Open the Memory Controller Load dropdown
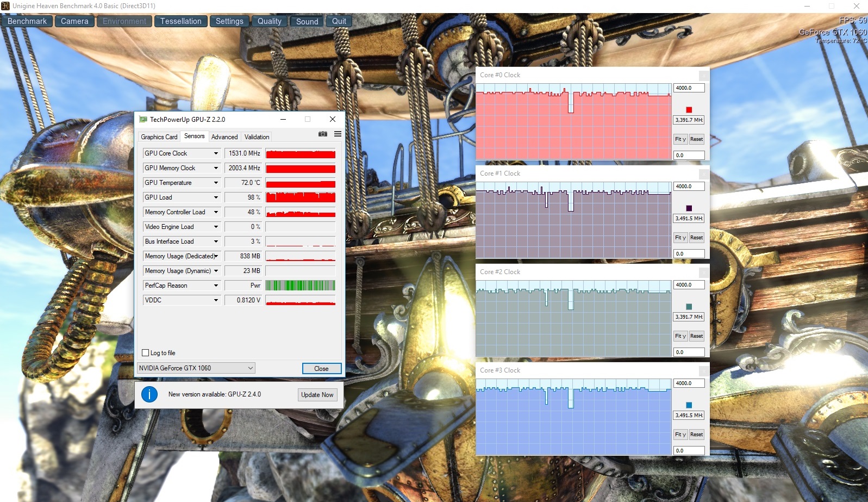The image size is (868, 502). 216,212
